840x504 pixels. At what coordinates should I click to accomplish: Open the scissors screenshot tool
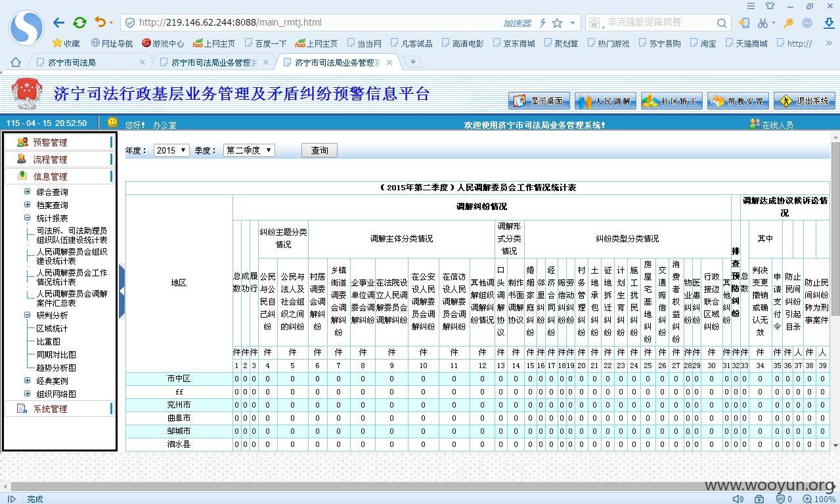(763, 23)
